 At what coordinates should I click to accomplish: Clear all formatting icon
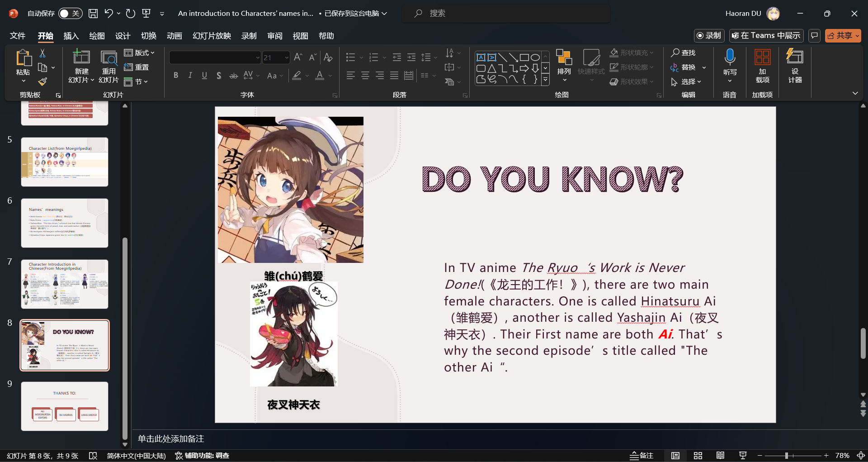(x=328, y=57)
